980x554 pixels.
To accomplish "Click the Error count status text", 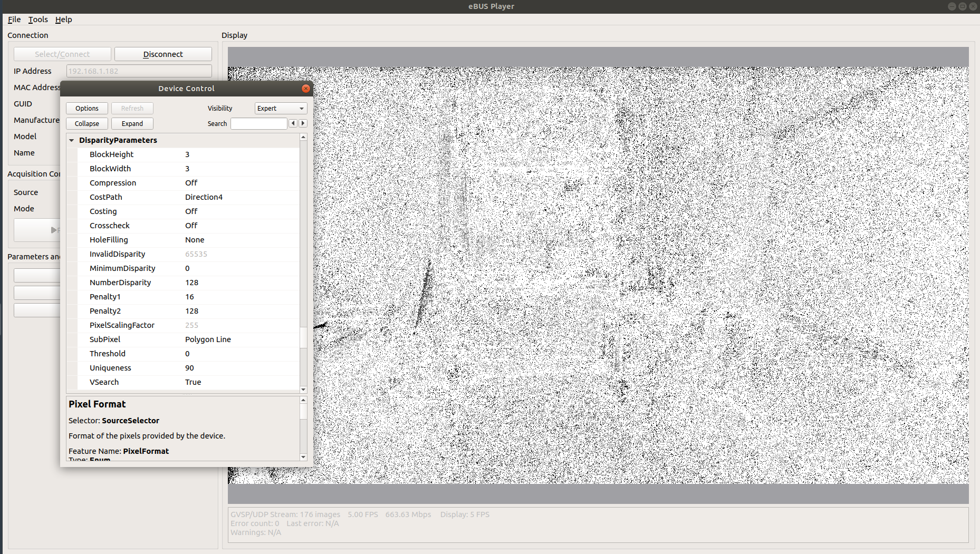I will pos(255,523).
